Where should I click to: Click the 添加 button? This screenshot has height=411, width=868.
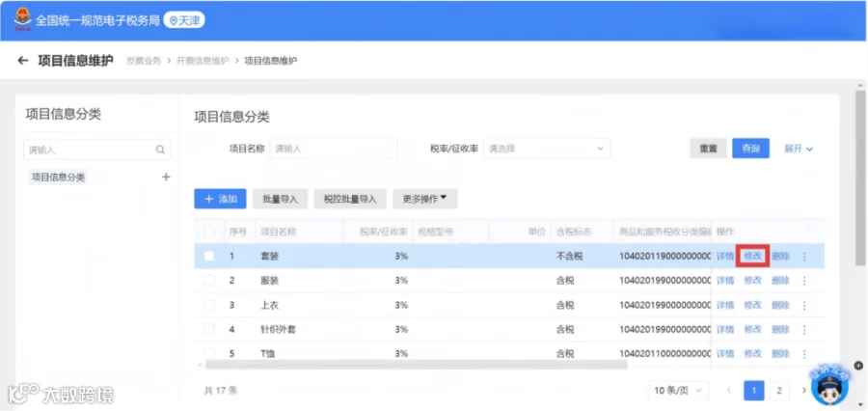click(220, 199)
